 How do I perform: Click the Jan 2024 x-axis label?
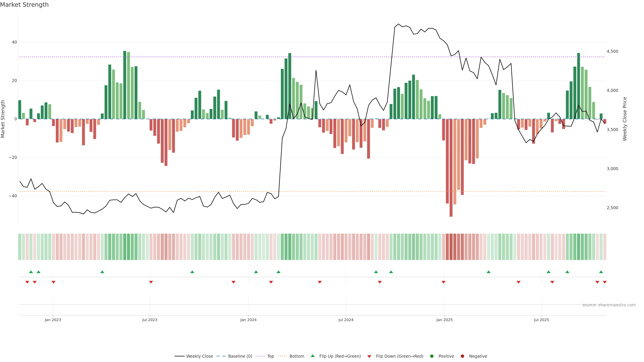(x=248, y=320)
